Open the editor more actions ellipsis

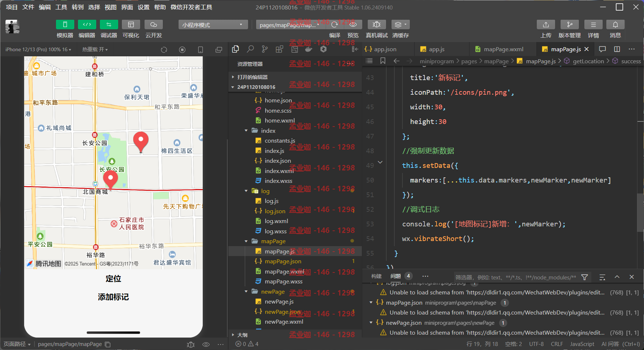click(632, 49)
